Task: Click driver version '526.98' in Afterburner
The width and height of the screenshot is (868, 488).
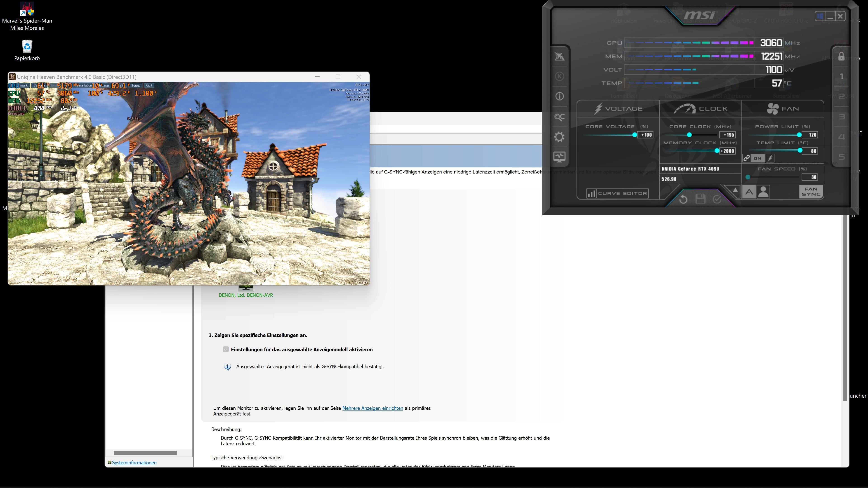Action: (669, 179)
